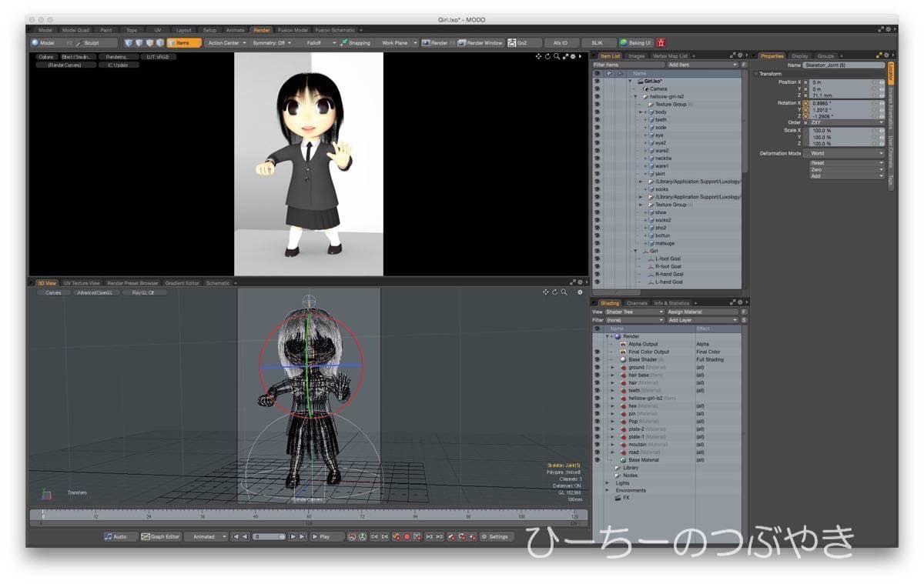Open the Symmetry: Off dropdown
The width and height of the screenshot is (924, 584).
(273, 43)
